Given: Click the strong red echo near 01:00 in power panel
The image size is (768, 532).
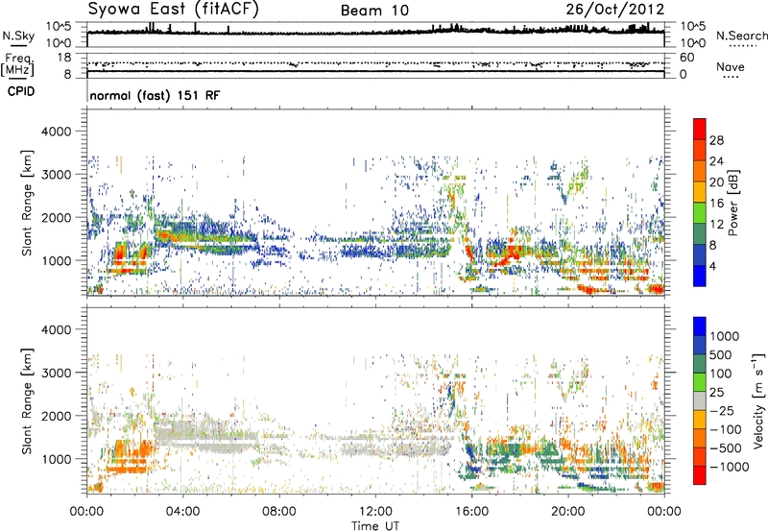Looking at the screenshot, I should pos(119,254).
